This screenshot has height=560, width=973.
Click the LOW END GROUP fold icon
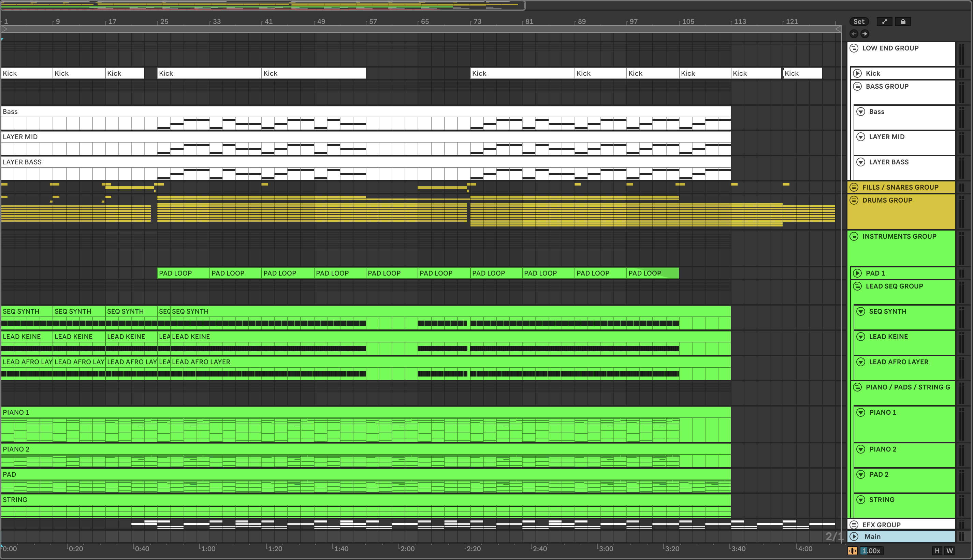click(854, 48)
